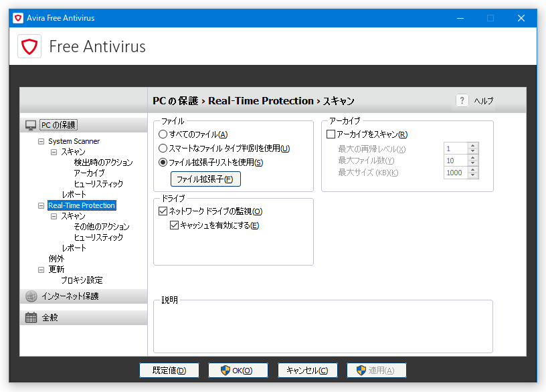Open the PC の保護 section
Image resolution: width=546 pixels, height=392 pixels.
click(x=84, y=125)
